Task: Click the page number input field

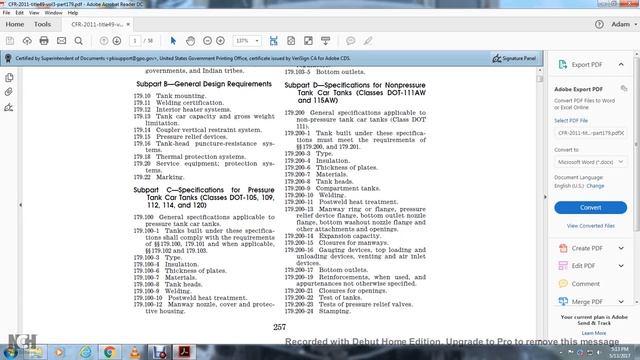Action: click(135, 41)
